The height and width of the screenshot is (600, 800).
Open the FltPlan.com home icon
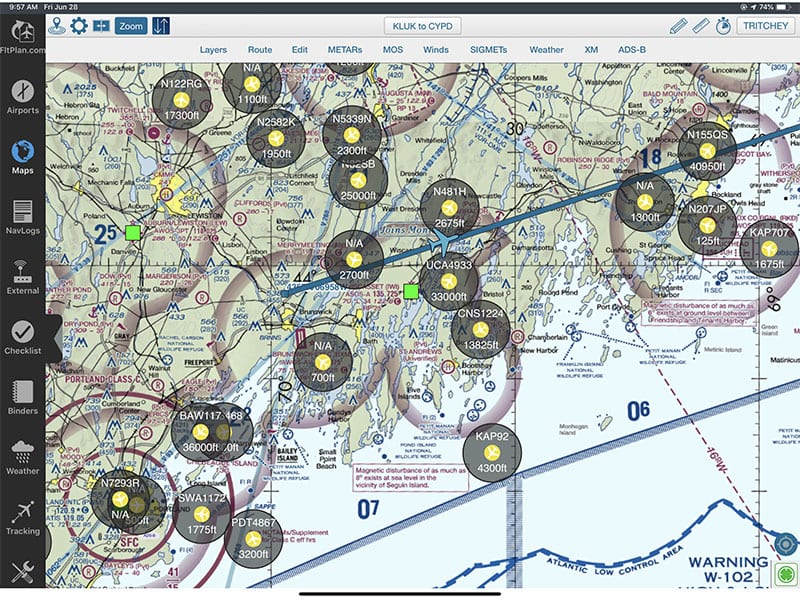point(22,36)
